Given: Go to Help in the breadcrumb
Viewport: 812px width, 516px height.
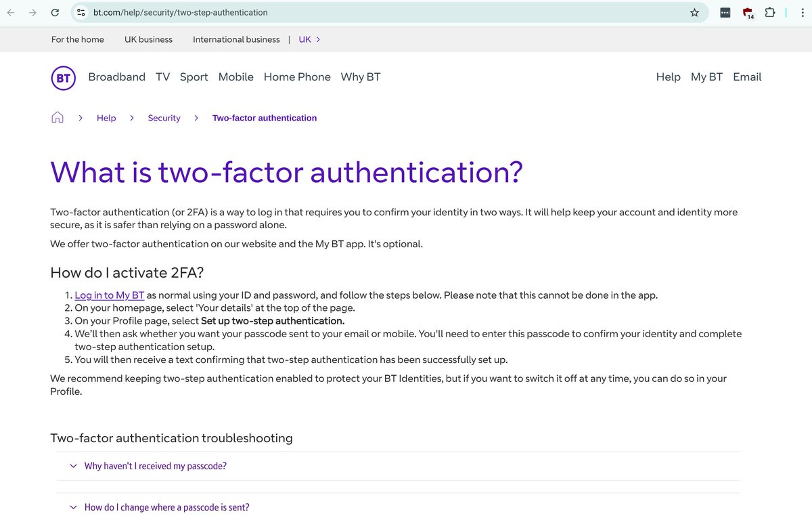Looking at the screenshot, I should point(106,118).
